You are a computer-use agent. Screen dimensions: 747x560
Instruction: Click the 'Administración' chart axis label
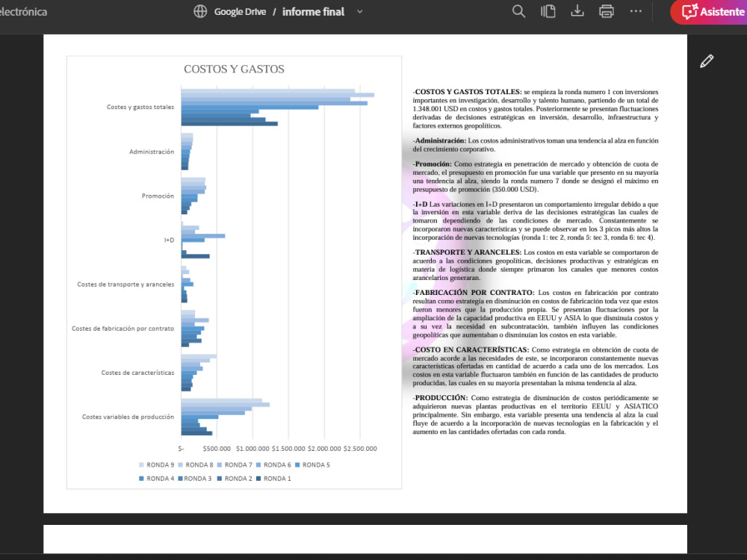pos(152,152)
